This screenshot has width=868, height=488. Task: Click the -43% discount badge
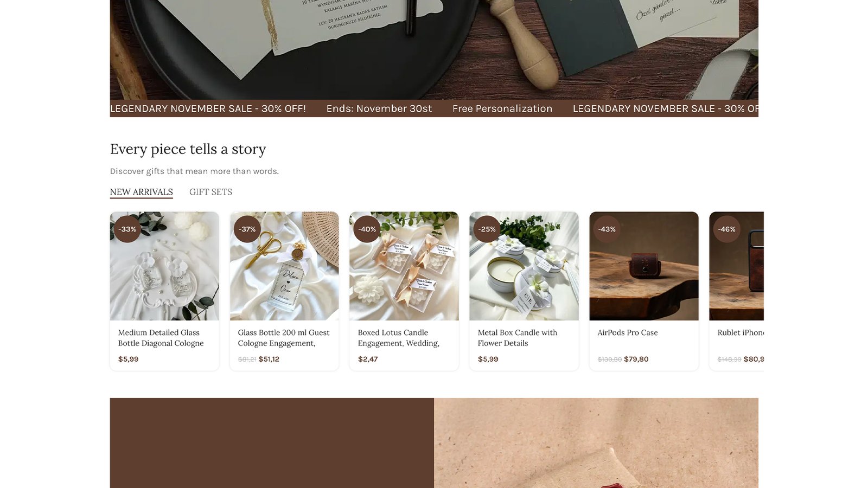607,229
